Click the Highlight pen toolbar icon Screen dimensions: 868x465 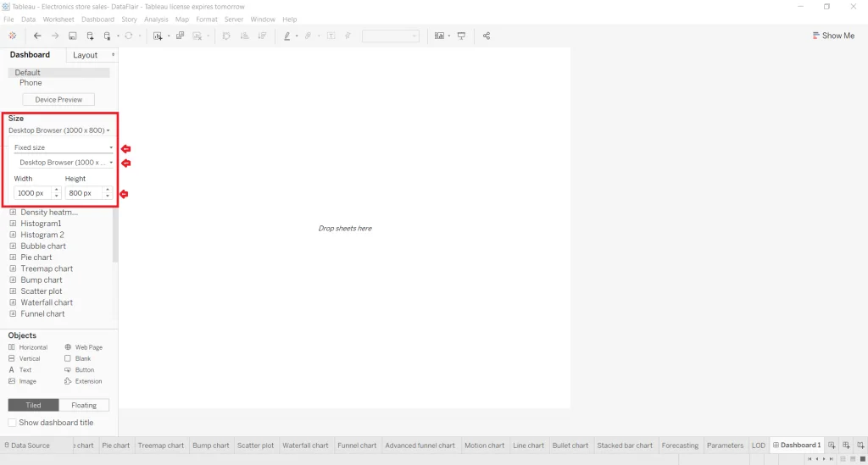(287, 36)
